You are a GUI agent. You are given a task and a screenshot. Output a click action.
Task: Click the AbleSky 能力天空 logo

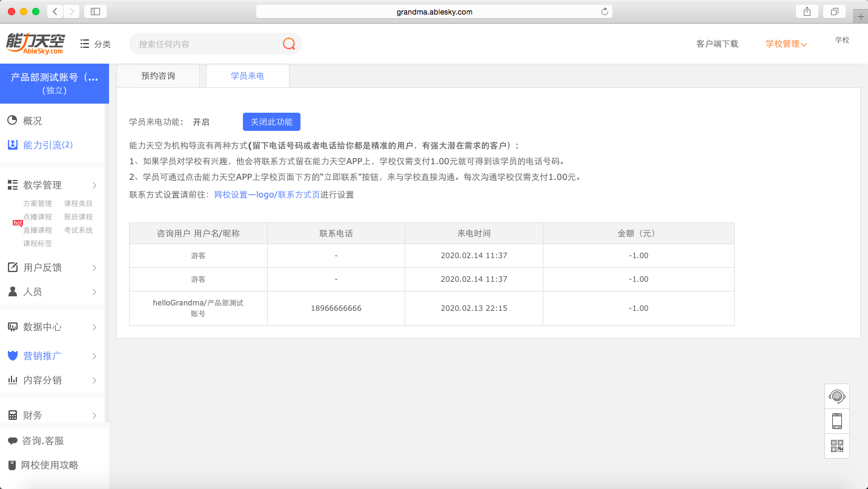pyautogui.click(x=35, y=43)
